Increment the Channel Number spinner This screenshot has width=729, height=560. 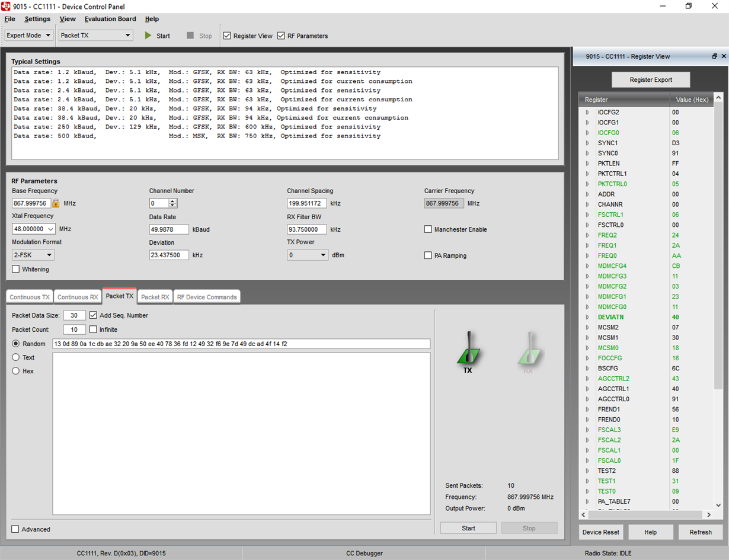coord(172,201)
